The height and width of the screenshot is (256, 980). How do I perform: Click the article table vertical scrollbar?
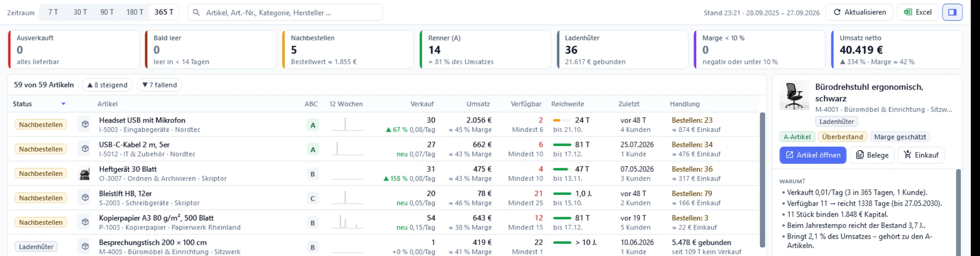762,180
